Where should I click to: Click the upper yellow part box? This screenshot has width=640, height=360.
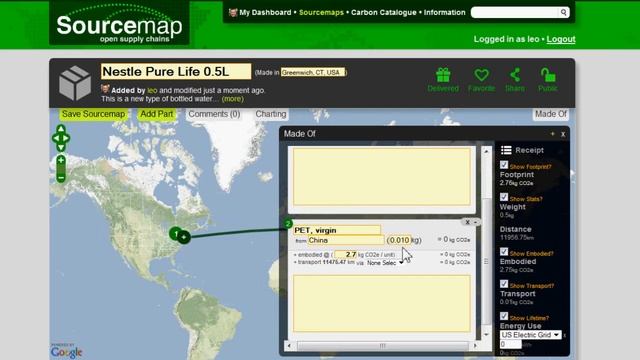(x=382, y=176)
